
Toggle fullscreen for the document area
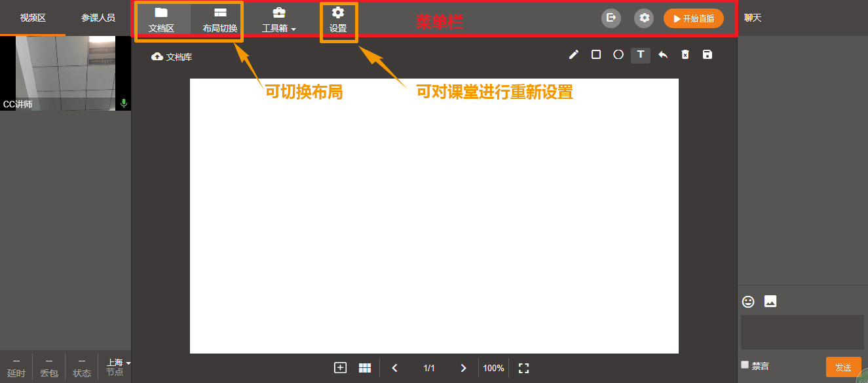523,368
